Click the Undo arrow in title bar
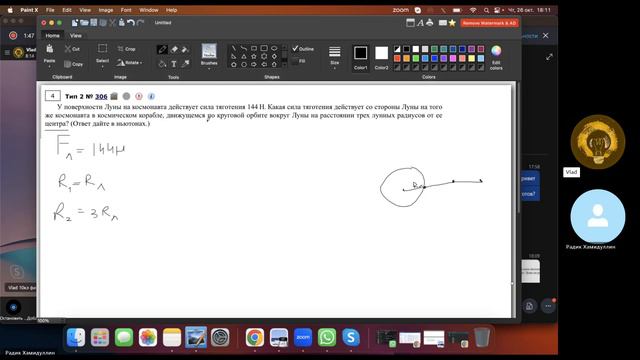The height and width of the screenshot is (360, 640). click(131, 22)
